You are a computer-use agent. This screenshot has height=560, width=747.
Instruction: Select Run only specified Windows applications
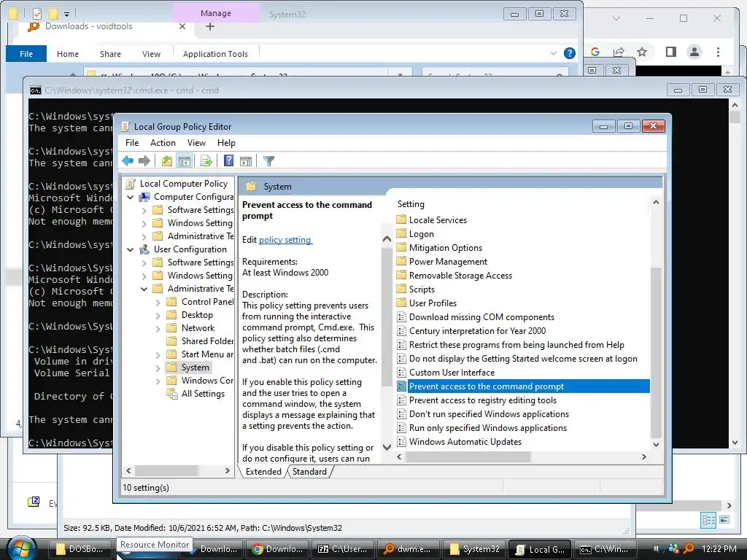488,427
